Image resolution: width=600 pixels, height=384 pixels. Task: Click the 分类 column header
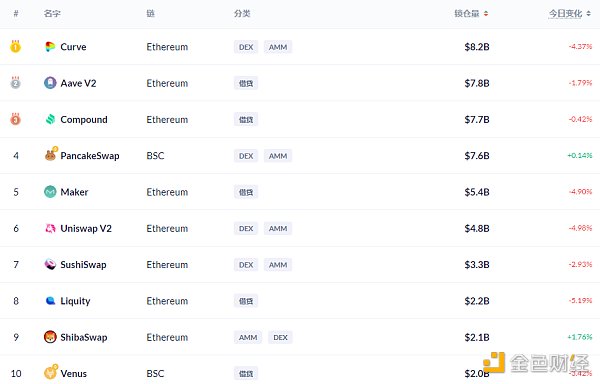(242, 14)
